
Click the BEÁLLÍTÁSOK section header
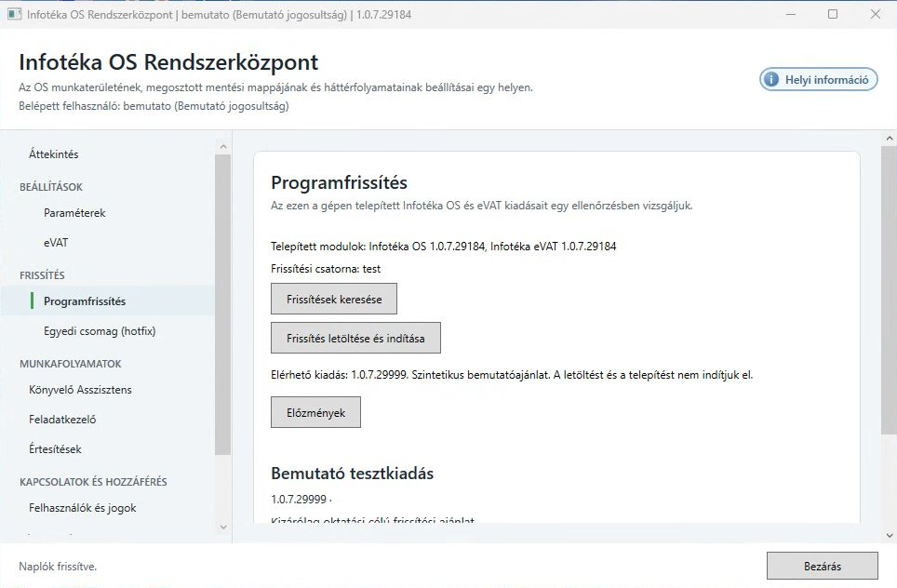point(51,187)
